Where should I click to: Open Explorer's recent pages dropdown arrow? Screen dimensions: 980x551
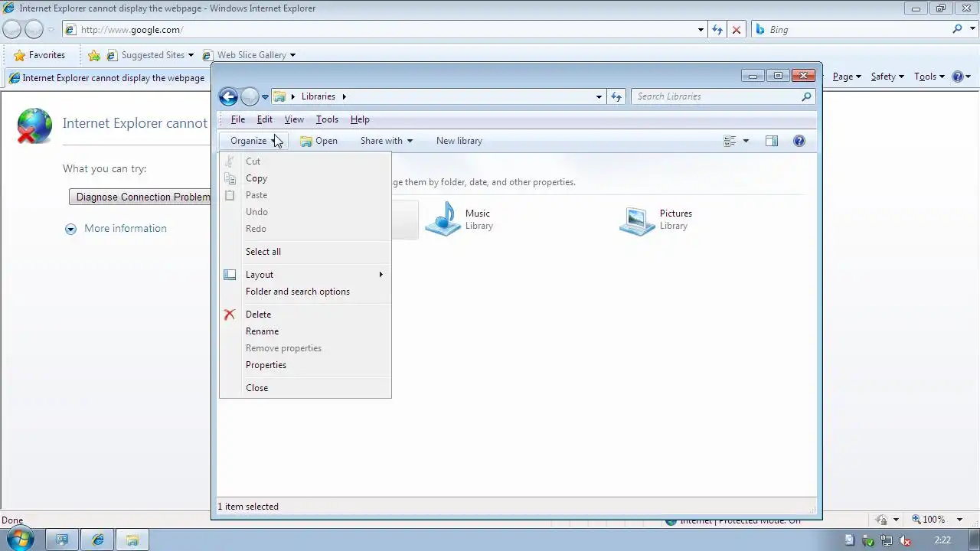point(265,96)
